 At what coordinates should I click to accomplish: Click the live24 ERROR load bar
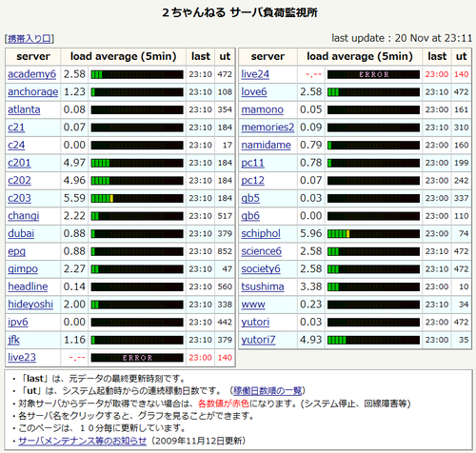pyautogui.click(x=373, y=74)
